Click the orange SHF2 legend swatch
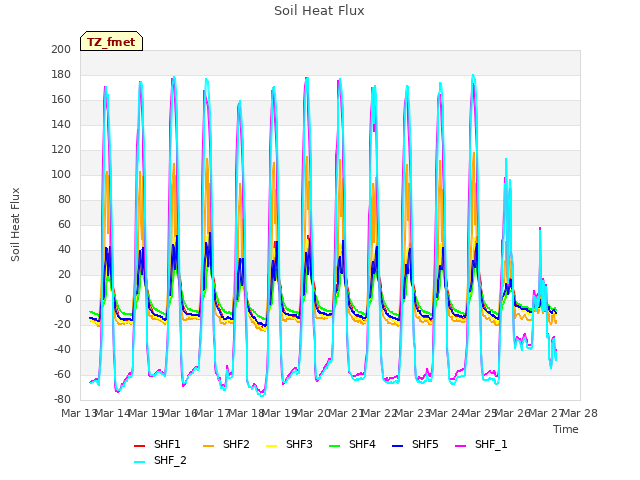The height and width of the screenshot is (480, 640). pyautogui.click(x=209, y=446)
